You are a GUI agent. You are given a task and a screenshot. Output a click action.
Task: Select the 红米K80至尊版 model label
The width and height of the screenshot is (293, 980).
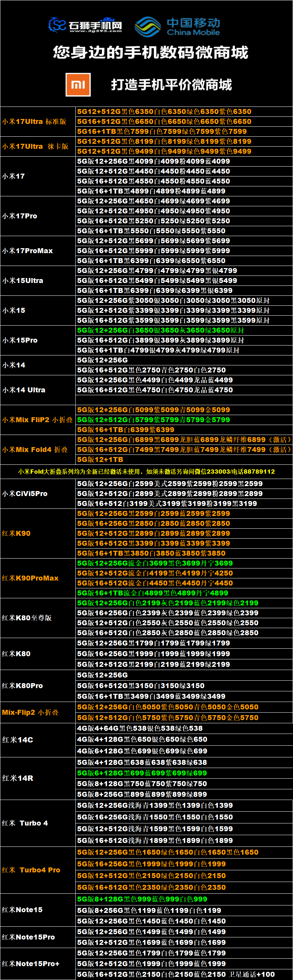27,618
